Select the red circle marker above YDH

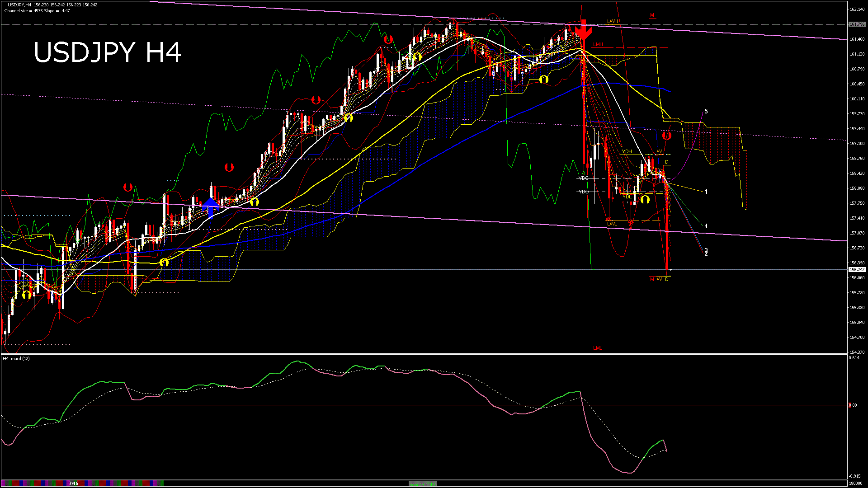pos(667,135)
